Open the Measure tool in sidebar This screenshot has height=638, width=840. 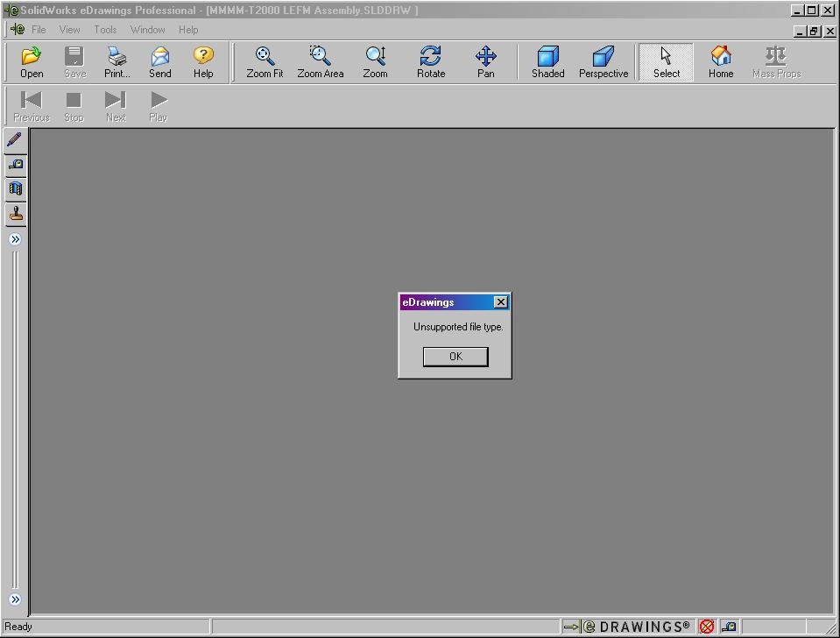[x=15, y=165]
